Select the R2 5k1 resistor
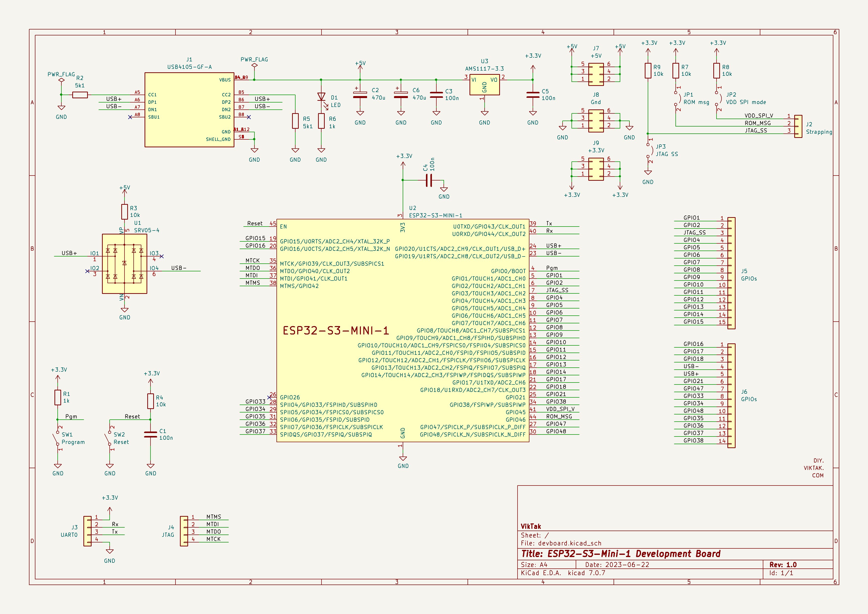This screenshot has height=614, width=868. point(80,95)
